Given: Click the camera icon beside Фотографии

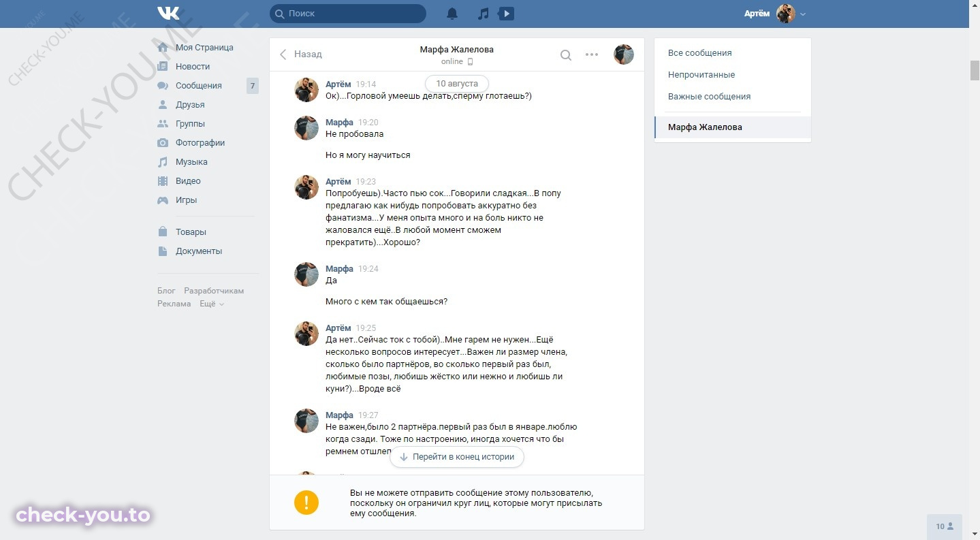Looking at the screenshot, I should (x=163, y=143).
